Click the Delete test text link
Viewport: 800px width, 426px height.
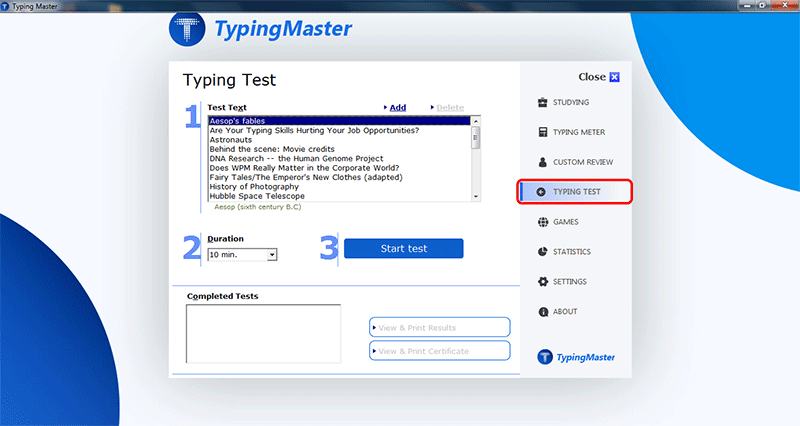450,108
